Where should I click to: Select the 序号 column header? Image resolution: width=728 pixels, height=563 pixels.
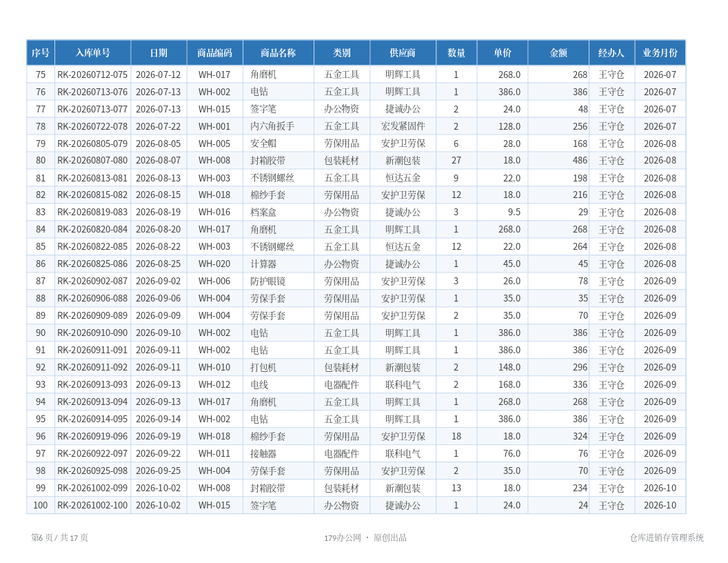pos(41,53)
